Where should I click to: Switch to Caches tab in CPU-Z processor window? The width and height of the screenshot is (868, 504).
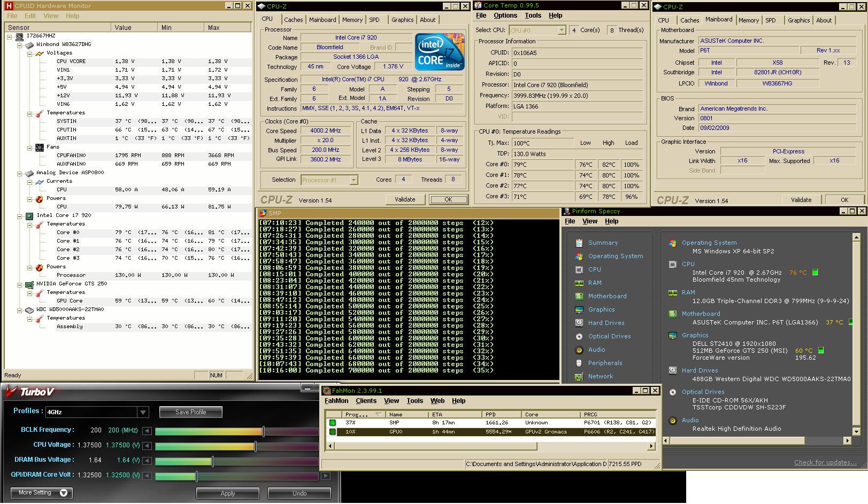[x=293, y=20]
